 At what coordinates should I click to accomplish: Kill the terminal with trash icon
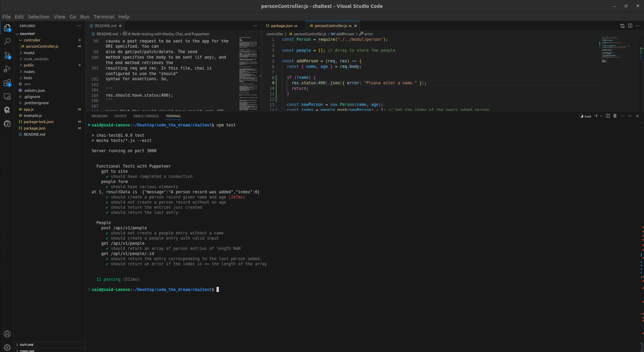point(615,116)
